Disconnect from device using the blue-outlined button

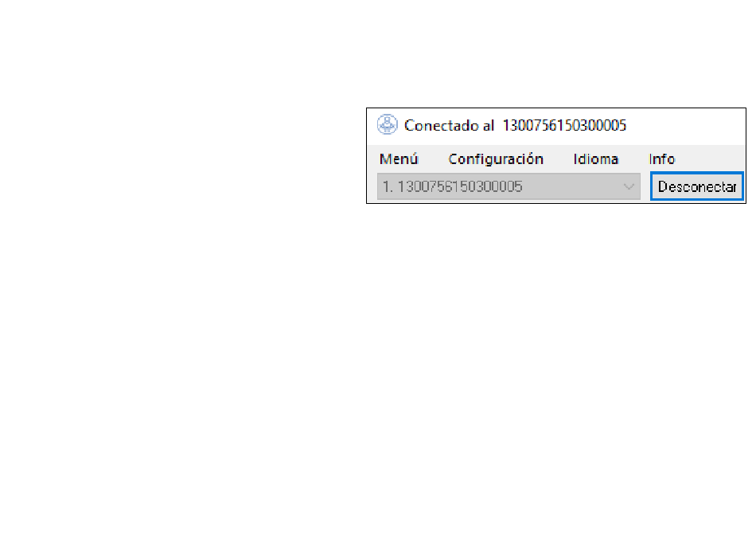(x=696, y=186)
